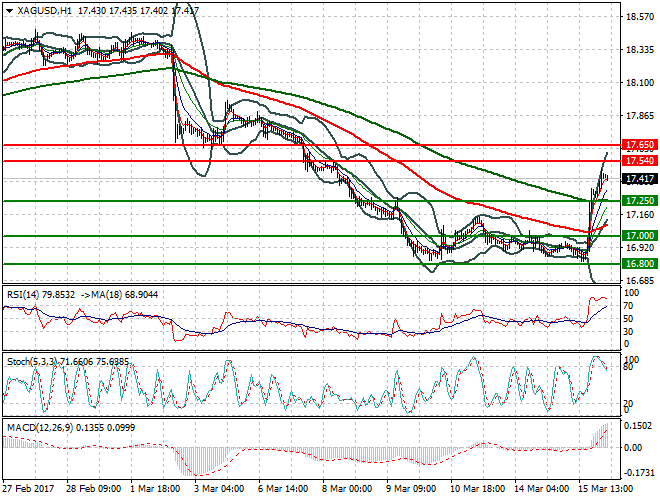Click the 6 Mar 14:00 time marker
660x500 pixels.
(x=285, y=490)
